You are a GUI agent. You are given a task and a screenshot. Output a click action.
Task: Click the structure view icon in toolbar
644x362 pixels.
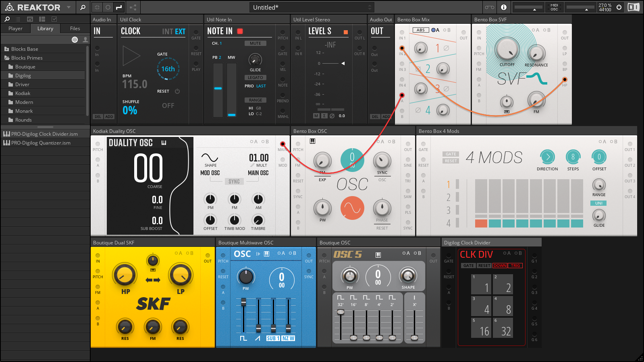[x=133, y=7]
